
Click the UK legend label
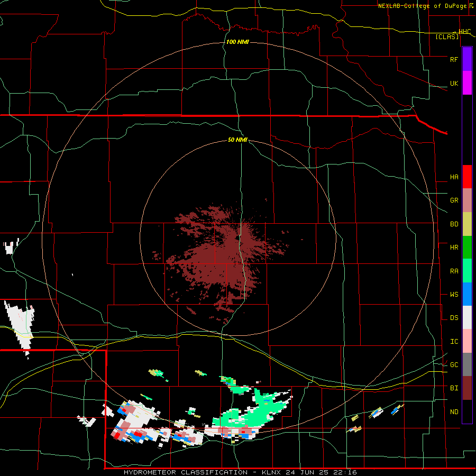click(x=454, y=83)
